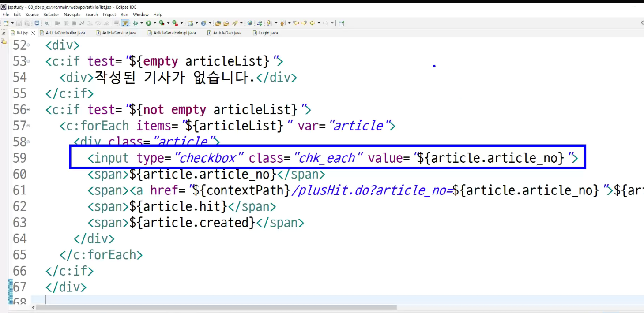Image resolution: width=644 pixels, height=313 pixels.
Task: Close the list.jsp tab
Action: [x=34, y=33]
